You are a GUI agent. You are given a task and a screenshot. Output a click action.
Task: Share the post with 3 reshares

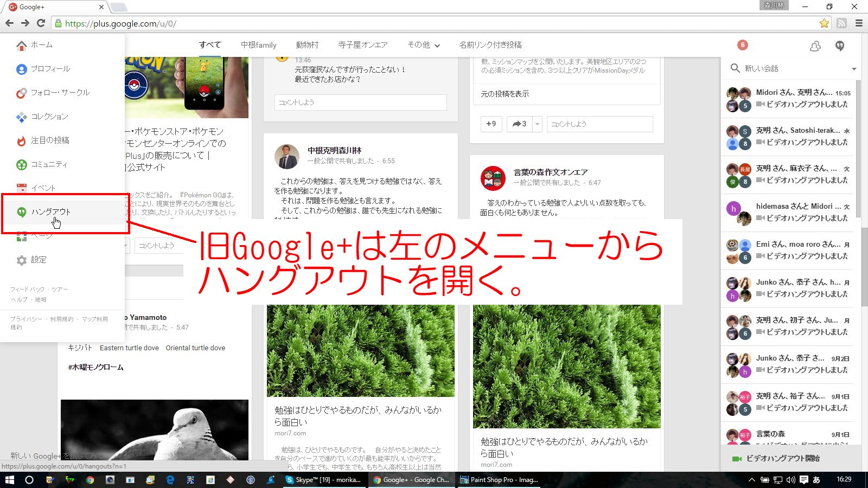pyautogui.click(x=519, y=124)
